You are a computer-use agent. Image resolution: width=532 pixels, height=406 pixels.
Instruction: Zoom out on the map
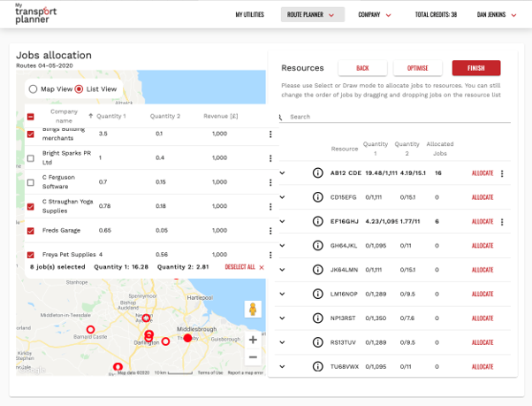pos(253,356)
